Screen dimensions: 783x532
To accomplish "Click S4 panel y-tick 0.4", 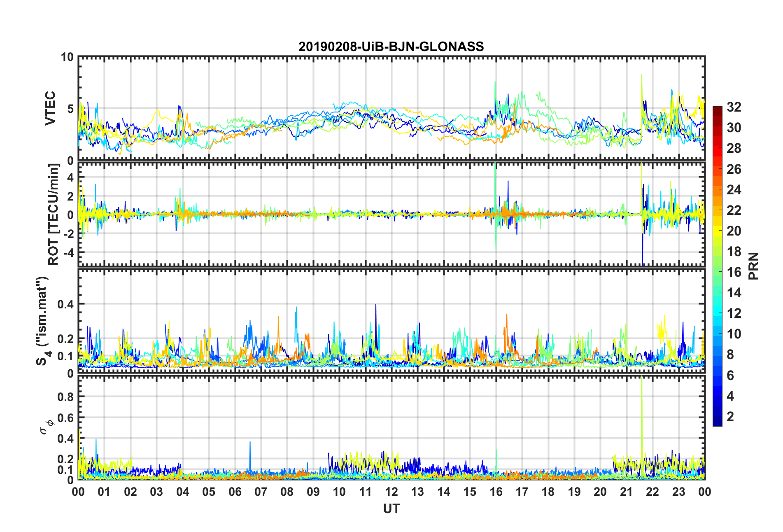I will click(65, 304).
